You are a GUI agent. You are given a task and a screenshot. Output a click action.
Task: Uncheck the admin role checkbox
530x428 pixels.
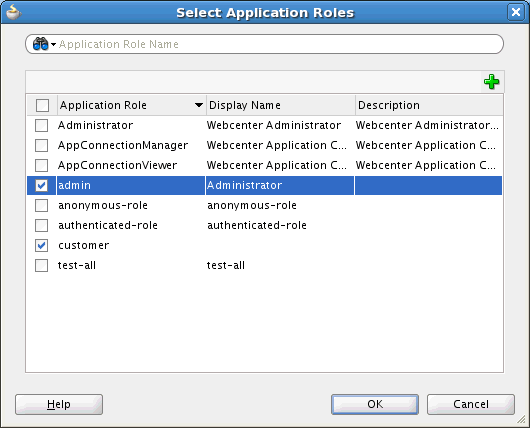click(42, 185)
